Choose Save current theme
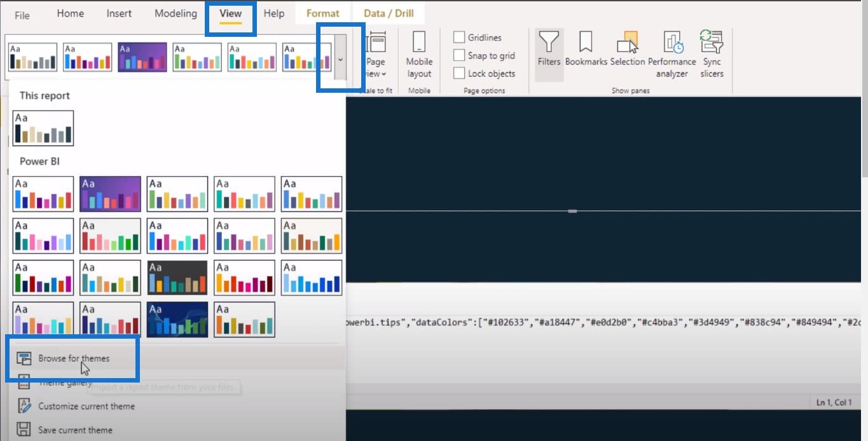This screenshot has height=441, width=868. (75, 430)
